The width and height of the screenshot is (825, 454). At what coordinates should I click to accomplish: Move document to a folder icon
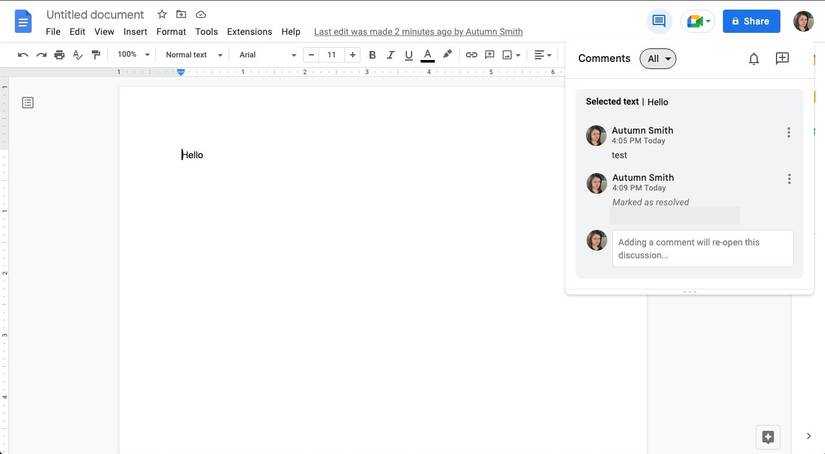coord(181,15)
